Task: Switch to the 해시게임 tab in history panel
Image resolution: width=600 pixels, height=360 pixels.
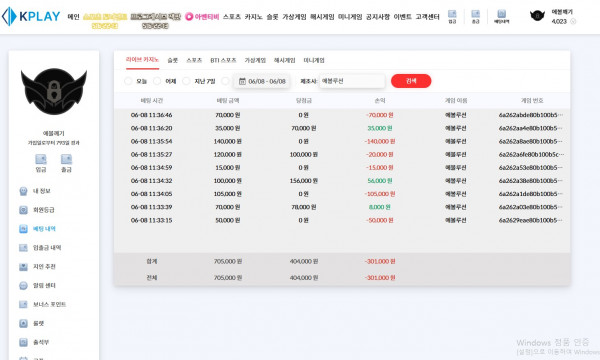Action: 284,60
